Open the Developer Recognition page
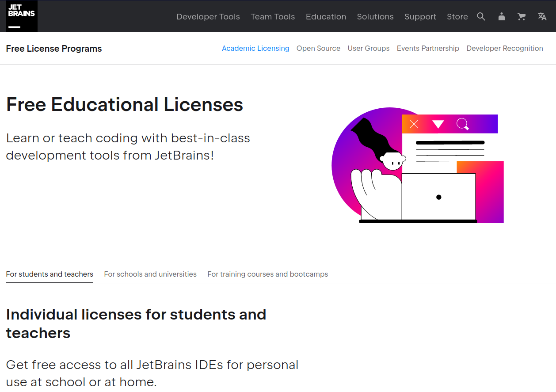The width and height of the screenshot is (556, 392). [x=505, y=49]
